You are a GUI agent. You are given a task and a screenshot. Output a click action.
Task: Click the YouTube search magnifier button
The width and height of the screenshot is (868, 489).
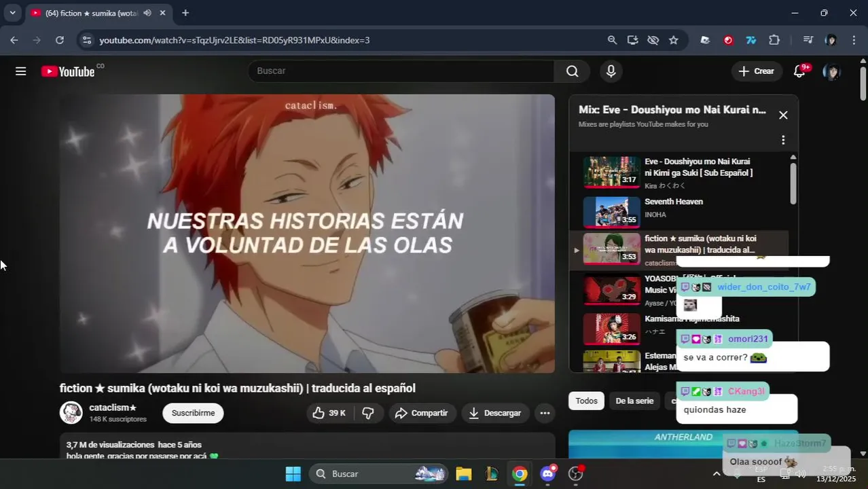point(573,71)
